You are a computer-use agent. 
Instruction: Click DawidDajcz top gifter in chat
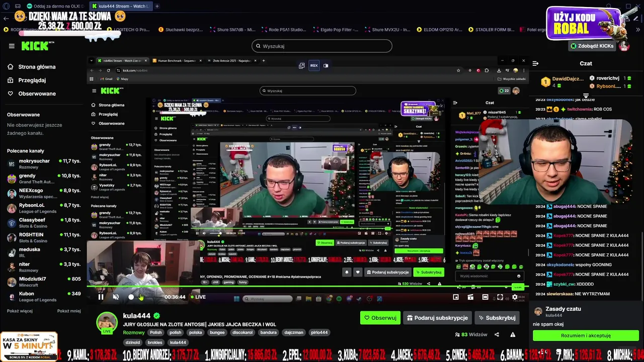tap(562, 82)
